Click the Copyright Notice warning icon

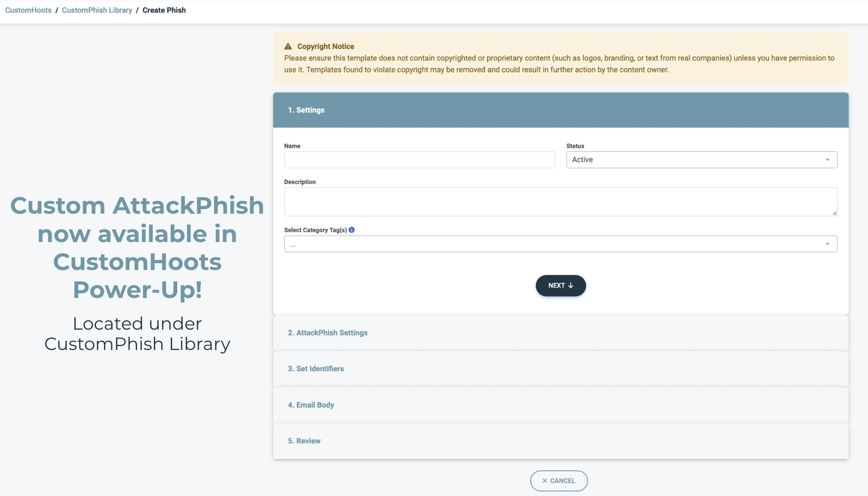(288, 46)
